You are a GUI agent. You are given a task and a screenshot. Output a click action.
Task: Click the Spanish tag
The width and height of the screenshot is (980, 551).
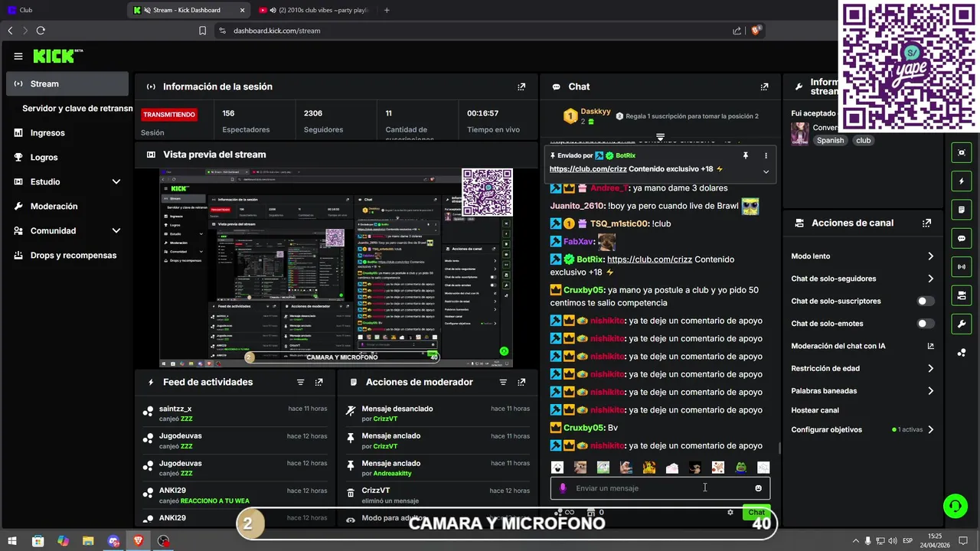830,141
